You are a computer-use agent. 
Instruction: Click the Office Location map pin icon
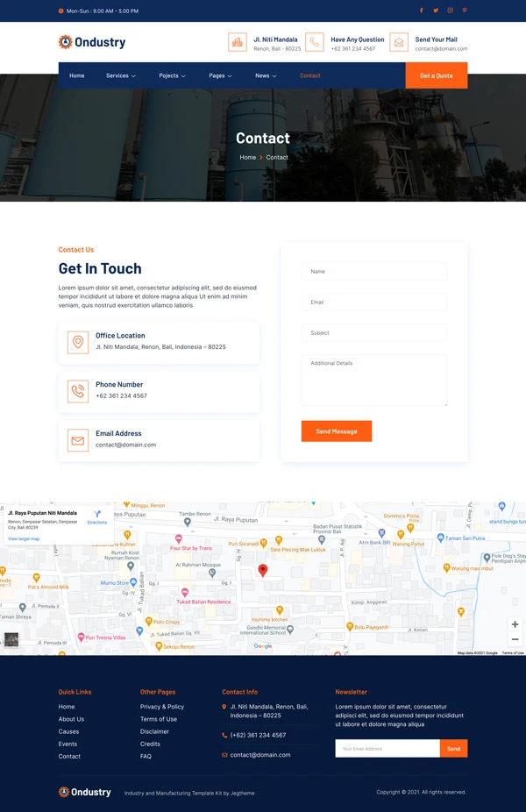(x=78, y=343)
